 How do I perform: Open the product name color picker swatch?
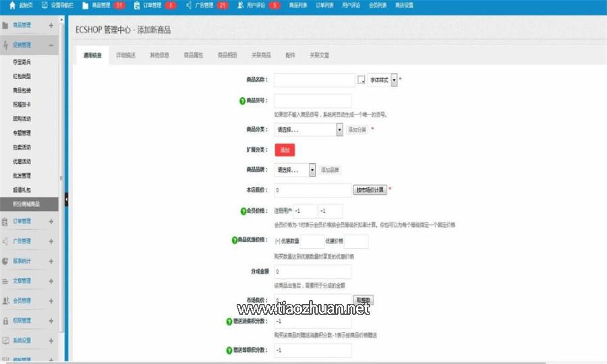[361, 80]
